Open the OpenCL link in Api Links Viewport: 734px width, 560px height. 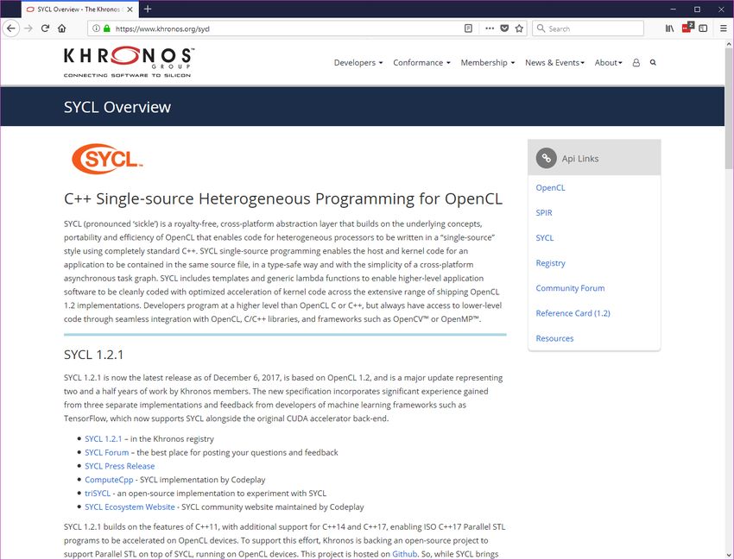pos(551,187)
